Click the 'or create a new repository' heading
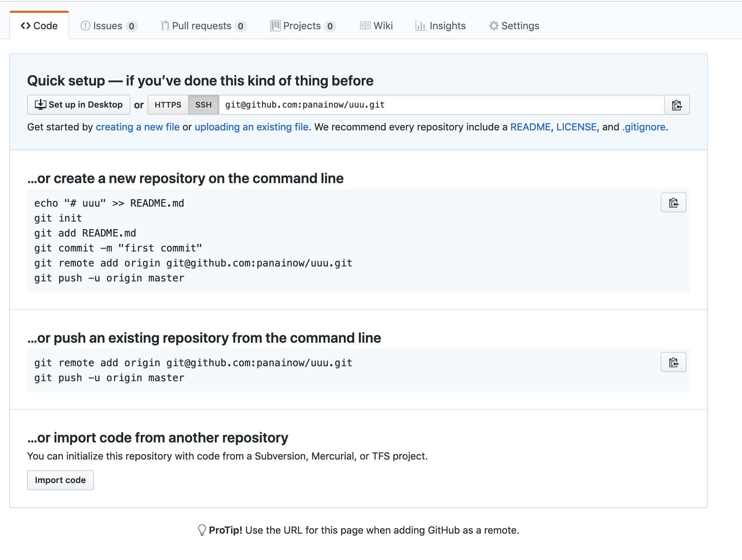Image resolution: width=742 pixels, height=560 pixels. (x=185, y=178)
